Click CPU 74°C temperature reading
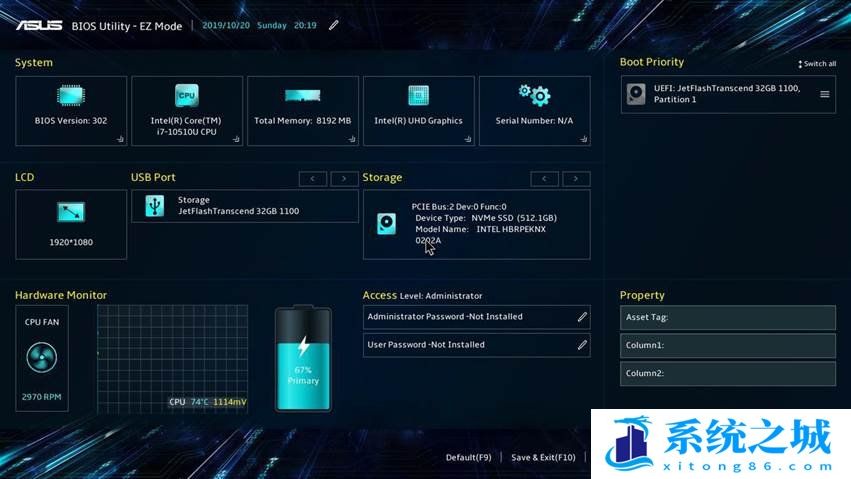The height and width of the screenshot is (479, 851). (x=188, y=402)
